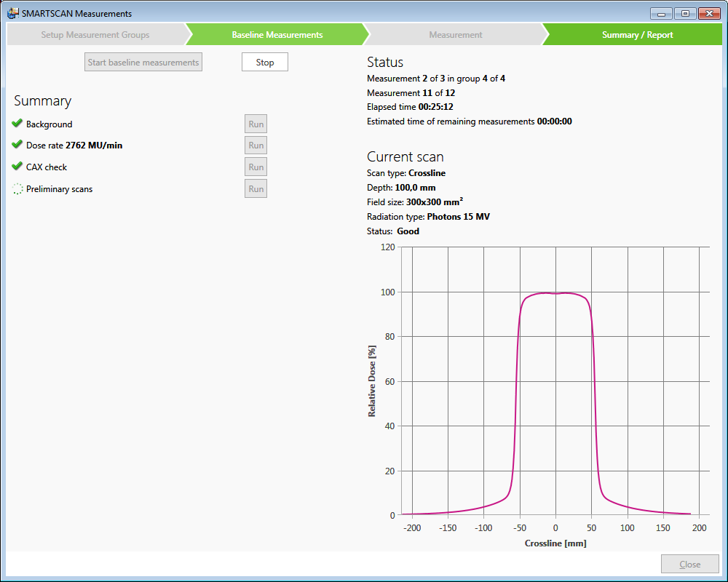
Task: Run the Dose rate measurement
Action: (256, 145)
